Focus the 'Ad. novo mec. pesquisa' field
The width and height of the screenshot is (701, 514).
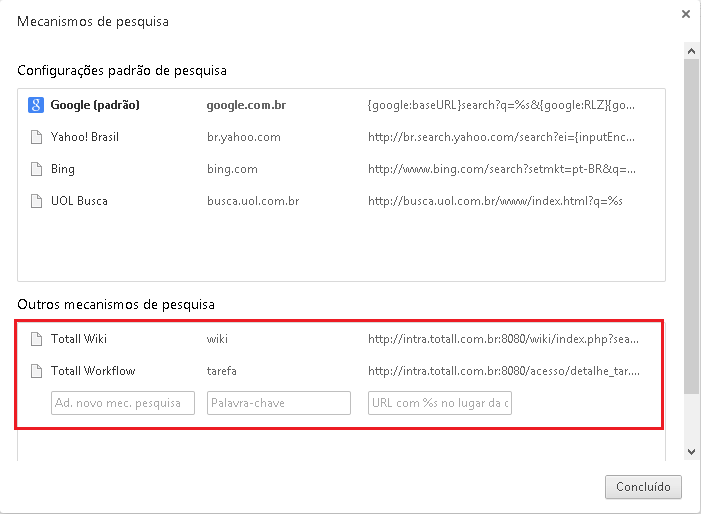(x=123, y=403)
